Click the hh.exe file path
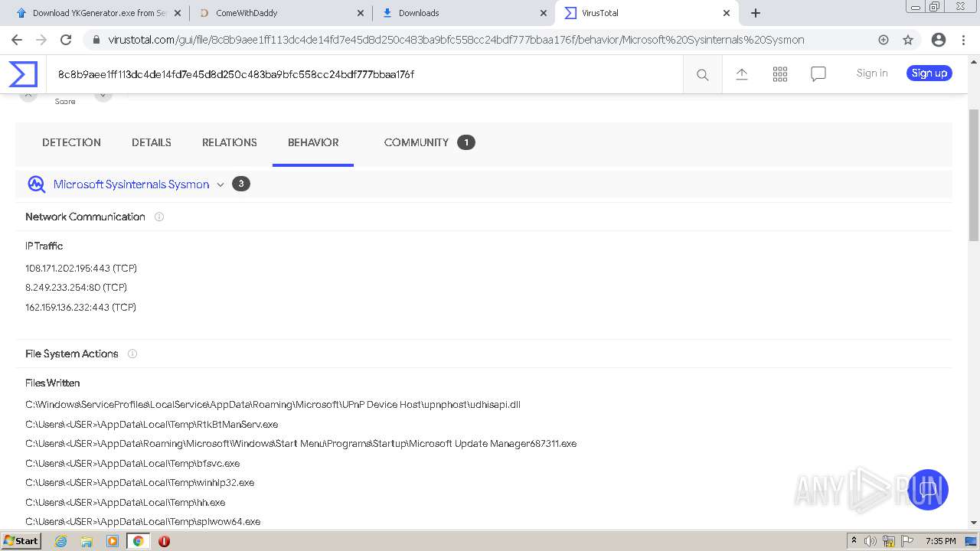This screenshot has height=551, width=980. tap(126, 503)
